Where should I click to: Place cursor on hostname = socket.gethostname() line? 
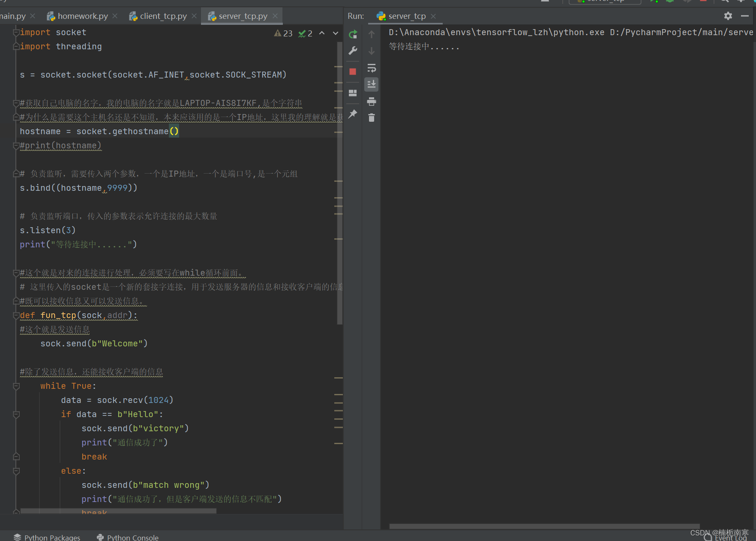[99, 131]
